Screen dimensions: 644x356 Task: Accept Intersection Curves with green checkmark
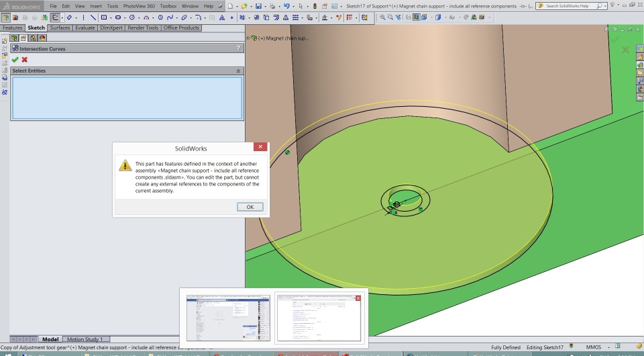click(x=15, y=60)
